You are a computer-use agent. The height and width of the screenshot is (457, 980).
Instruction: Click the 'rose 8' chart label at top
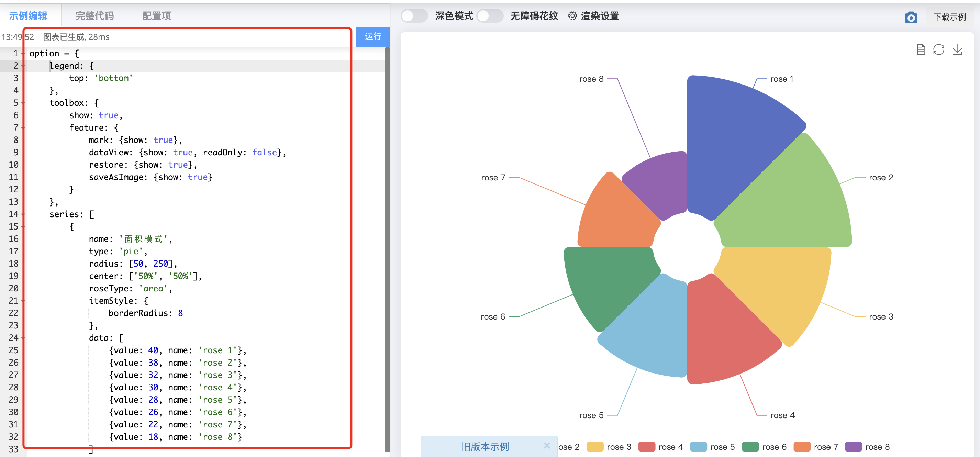click(591, 79)
